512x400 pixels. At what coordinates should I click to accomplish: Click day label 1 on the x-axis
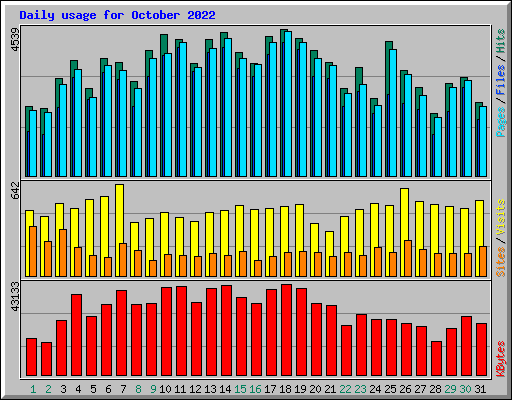point(33,389)
